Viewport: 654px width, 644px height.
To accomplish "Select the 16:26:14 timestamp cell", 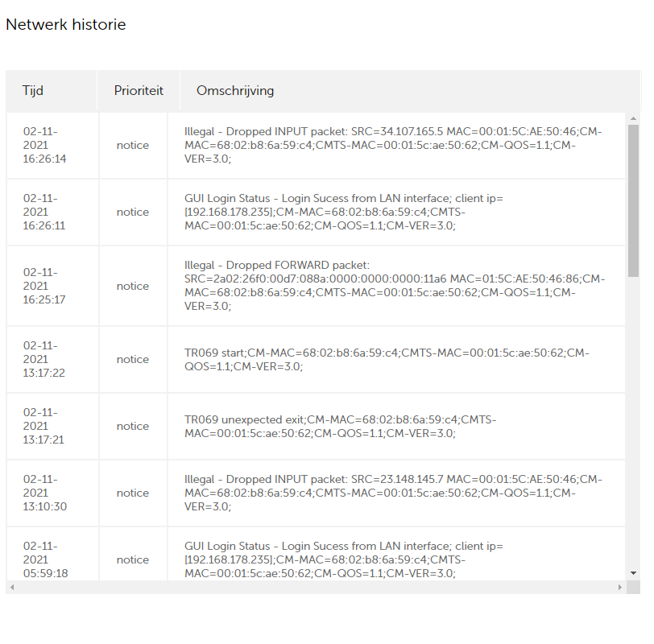I will coord(45,146).
